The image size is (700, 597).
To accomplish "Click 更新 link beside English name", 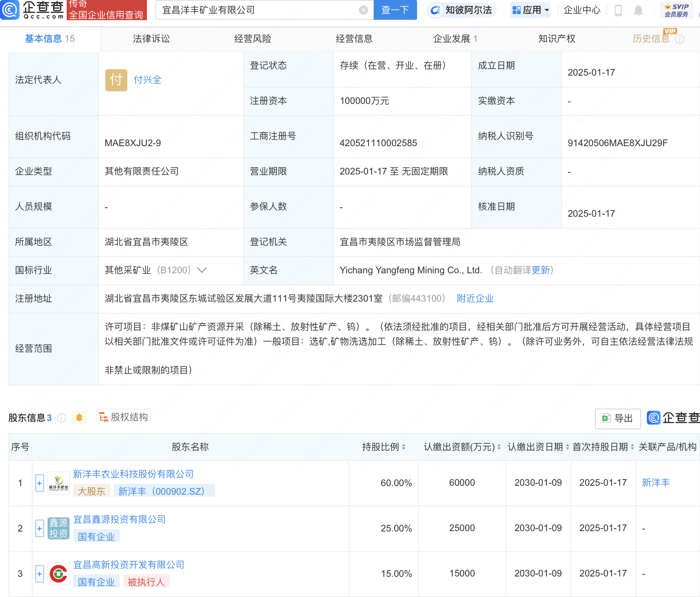I will [541, 270].
